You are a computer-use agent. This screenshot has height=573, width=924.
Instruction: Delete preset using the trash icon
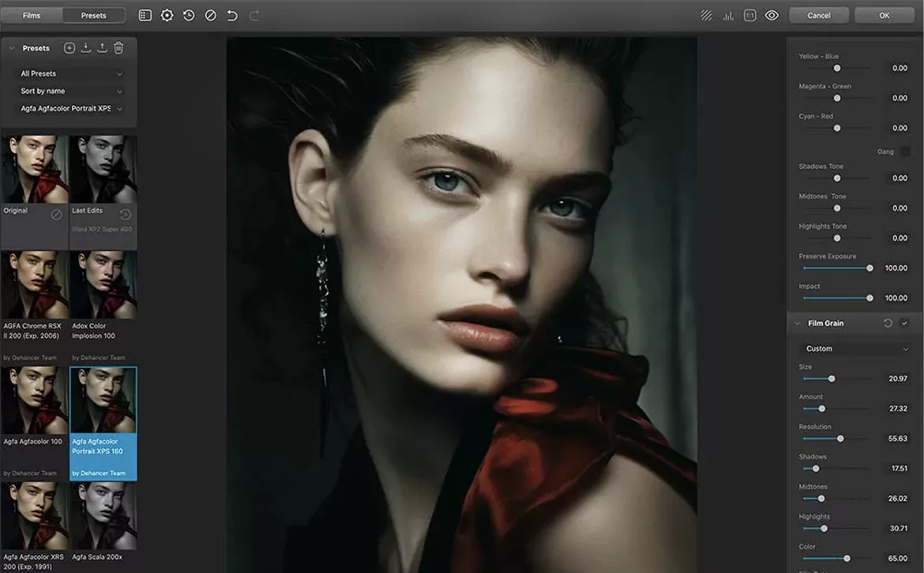(x=118, y=47)
